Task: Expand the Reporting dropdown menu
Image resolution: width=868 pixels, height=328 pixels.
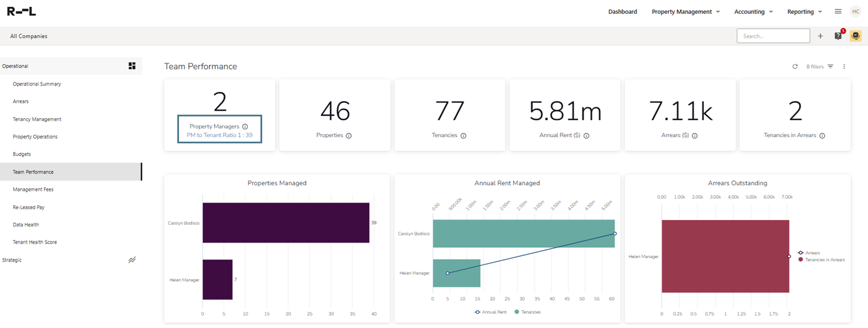Action: click(x=804, y=11)
